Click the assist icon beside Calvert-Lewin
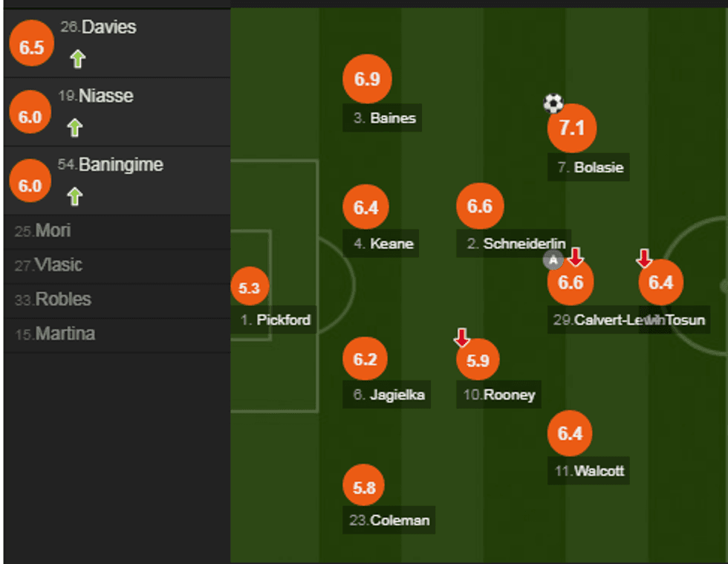The height and width of the screenshot is (564, 728). [x=552, y=260]
